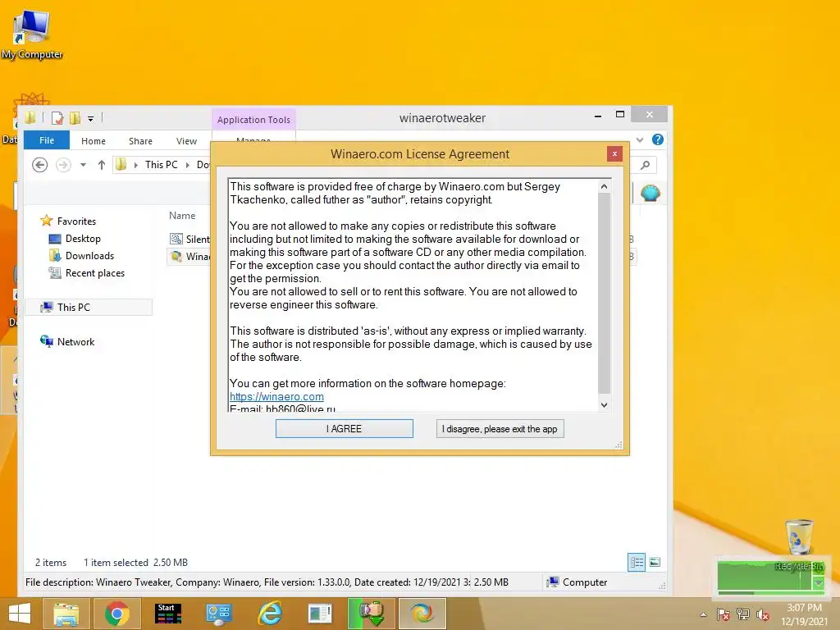
Task: Launch Internet Explorer from the taskbar
Action: pos(269,614)
